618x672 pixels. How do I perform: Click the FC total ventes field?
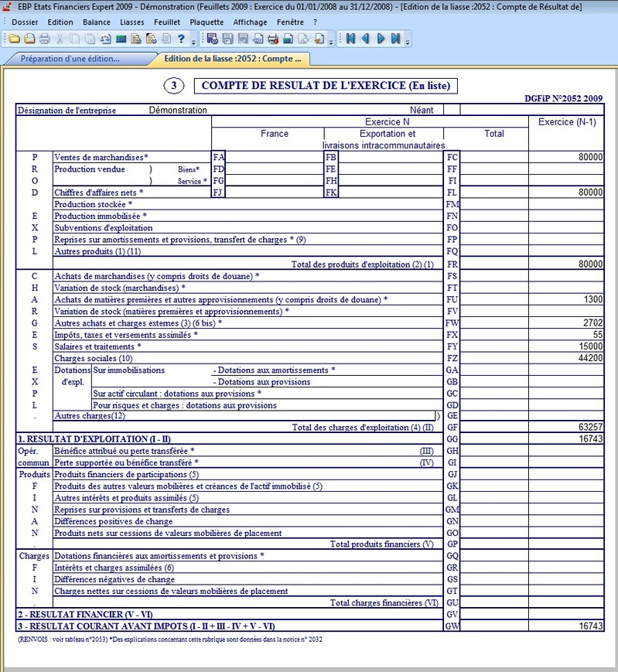pos(494,157)
